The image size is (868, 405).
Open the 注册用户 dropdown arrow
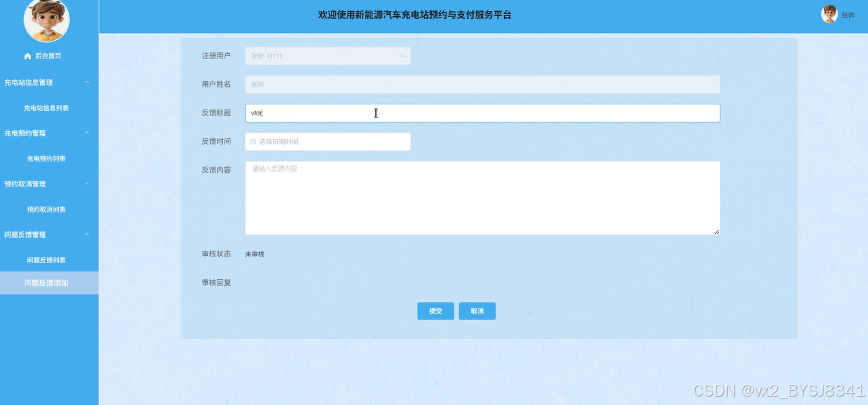click(402, 56)
